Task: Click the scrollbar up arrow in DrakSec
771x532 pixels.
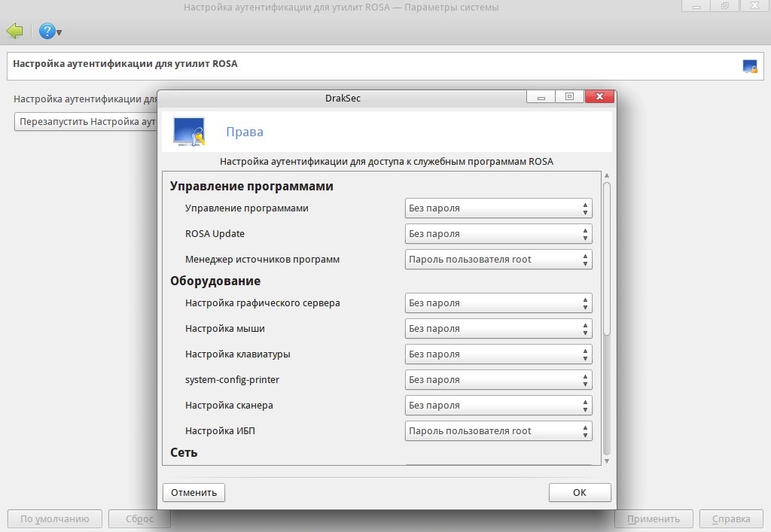Action: coord(607,175)
